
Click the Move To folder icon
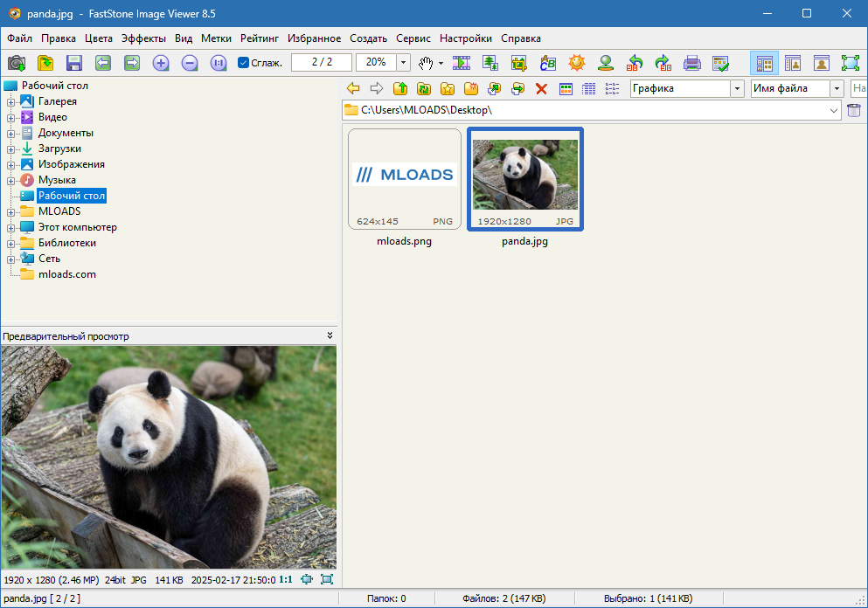point(518,88)
